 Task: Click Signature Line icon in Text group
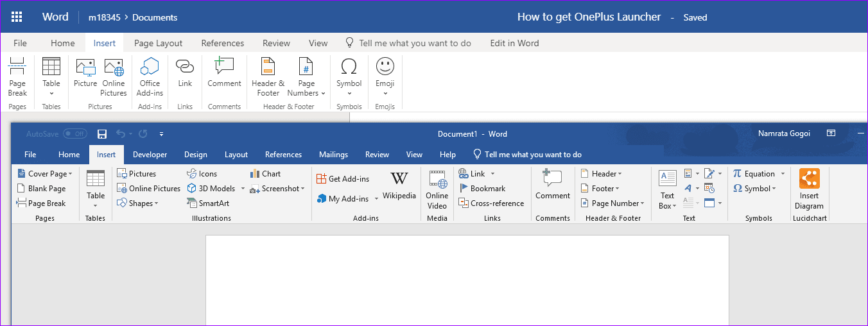[x=709, y=174]
